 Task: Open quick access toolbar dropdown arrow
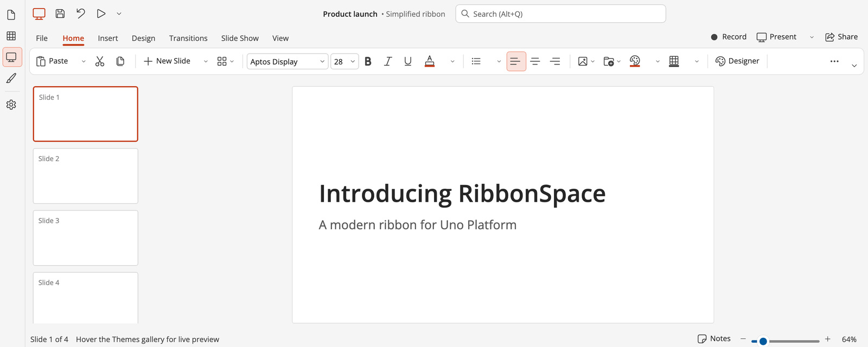[119, 14]
